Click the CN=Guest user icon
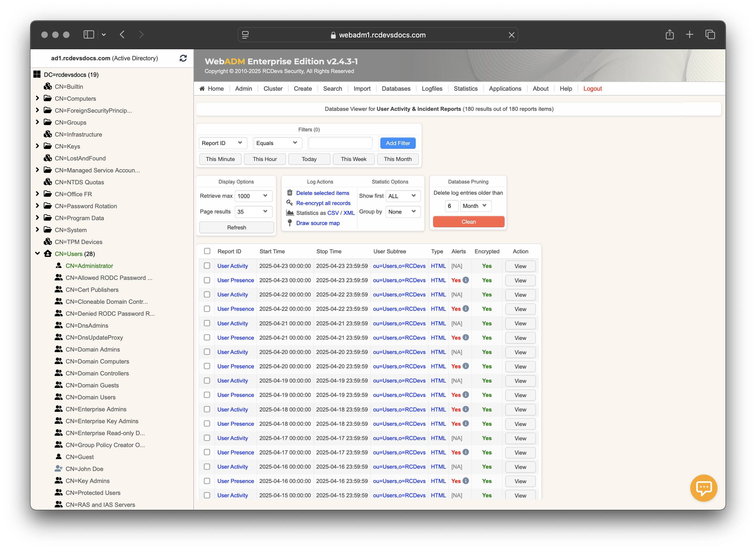The width and height of the screenshot is (756, 550). 59,456
